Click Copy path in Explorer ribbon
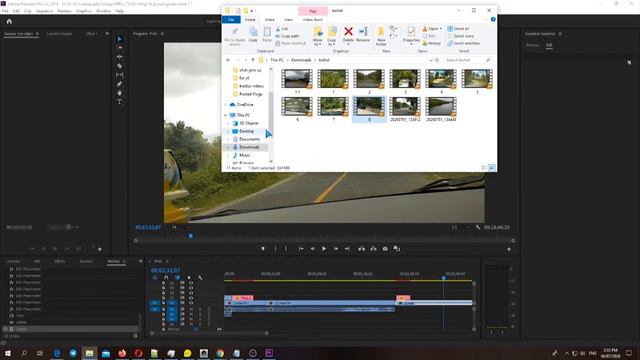Screen dimensions: 640x360 click(288, 36)
